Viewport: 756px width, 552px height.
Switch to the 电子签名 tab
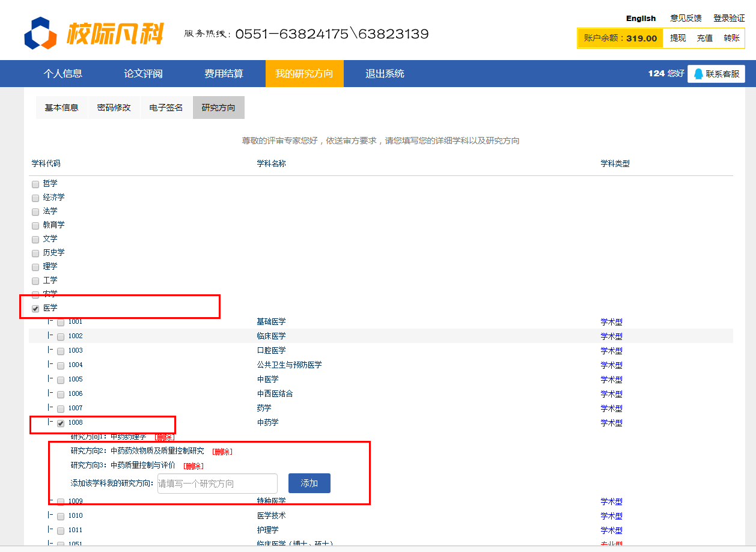point(166,108)
